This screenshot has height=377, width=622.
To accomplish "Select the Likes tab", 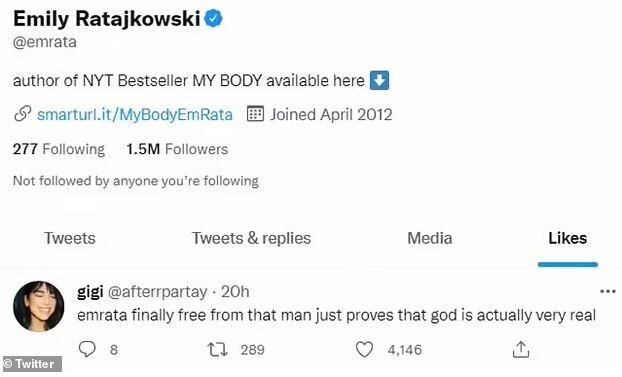I will tap(568, 238).
